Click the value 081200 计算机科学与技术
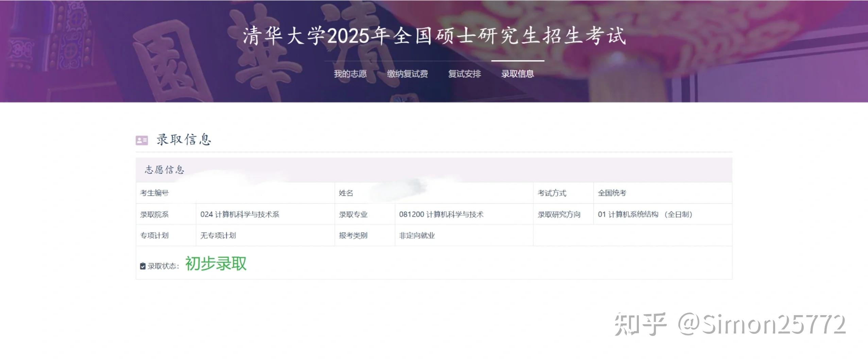Image resolution: width=868 pixels, height=359 pixels. (x=441, y=215)
